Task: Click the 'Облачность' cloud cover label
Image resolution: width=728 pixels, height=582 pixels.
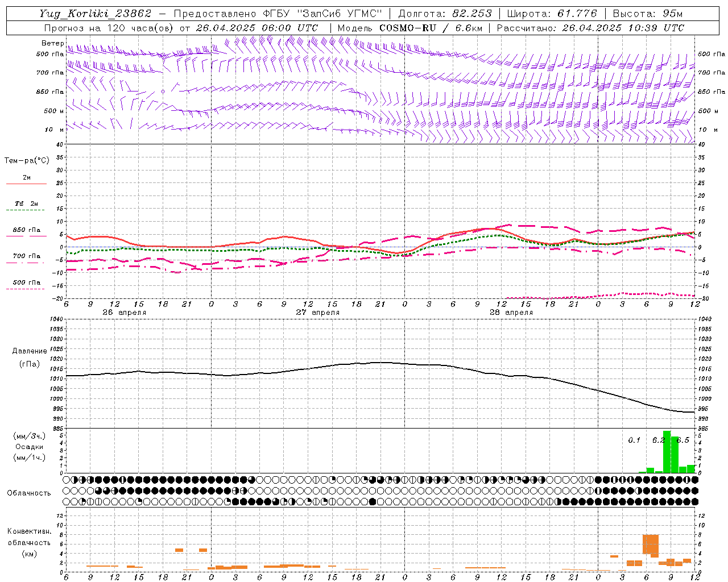Action: click(x=29, y=493)
